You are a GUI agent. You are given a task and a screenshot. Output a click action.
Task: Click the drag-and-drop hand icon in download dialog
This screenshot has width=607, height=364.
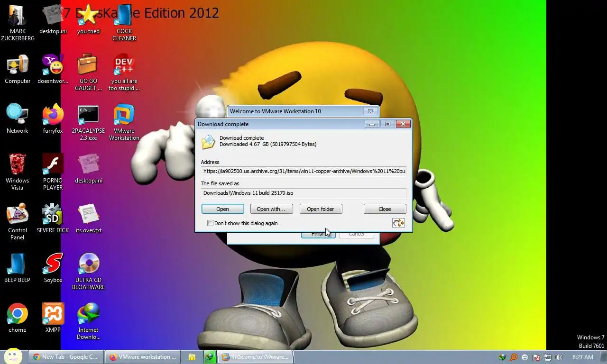click(x=398, y=223)
